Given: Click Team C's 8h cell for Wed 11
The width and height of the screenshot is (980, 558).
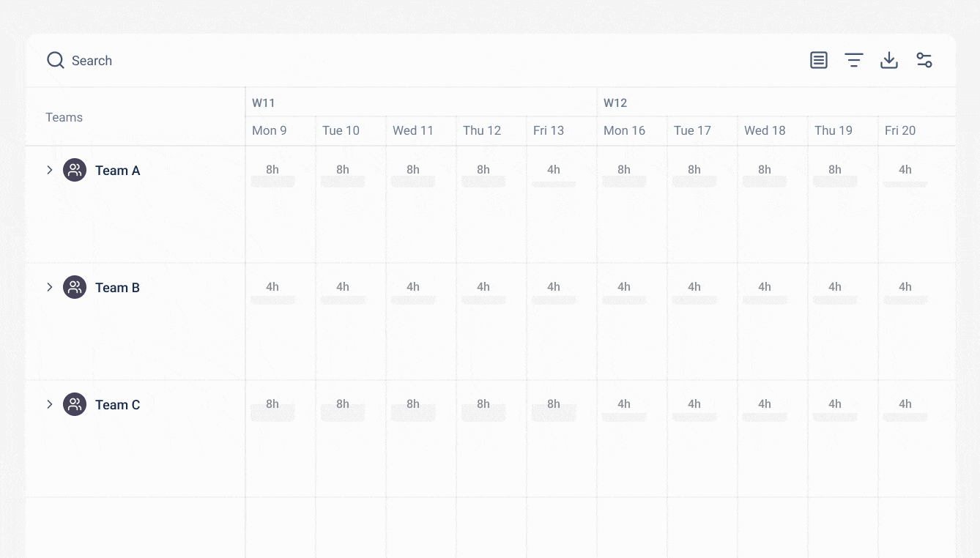Looking at the screenshot, I should 413,410.
